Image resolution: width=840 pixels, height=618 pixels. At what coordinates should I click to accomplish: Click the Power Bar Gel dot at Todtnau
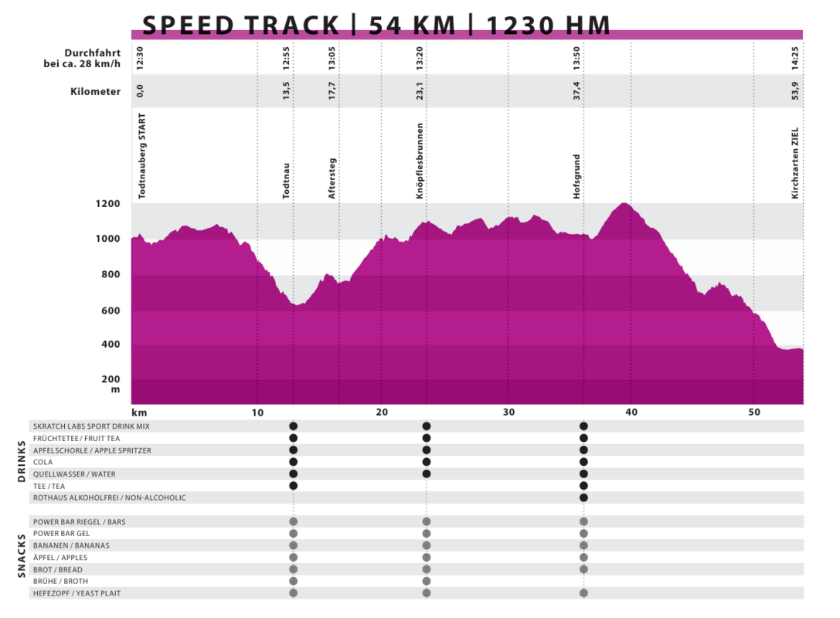pos(292,533)
